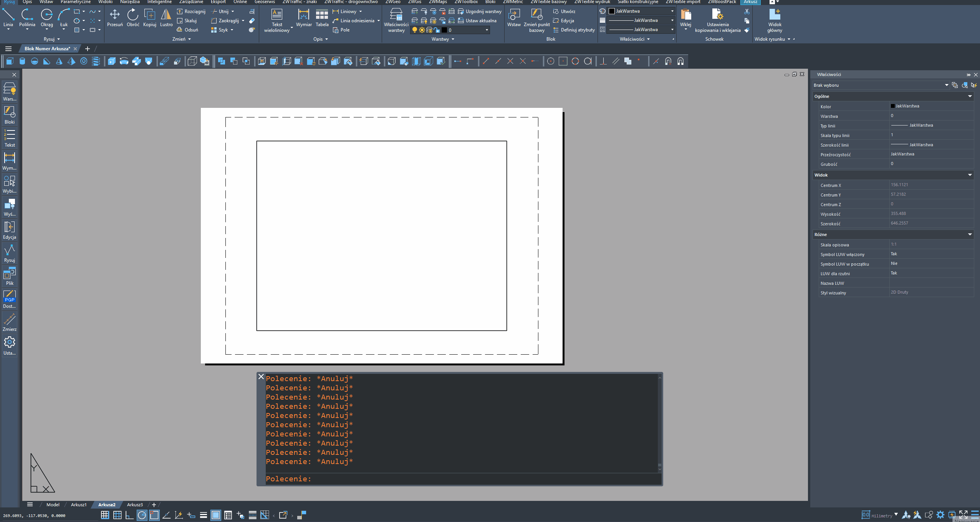Activate the Kopiuj copy tool
The image size is (980, 522).
pyautogui.click(x=149, y=18)
